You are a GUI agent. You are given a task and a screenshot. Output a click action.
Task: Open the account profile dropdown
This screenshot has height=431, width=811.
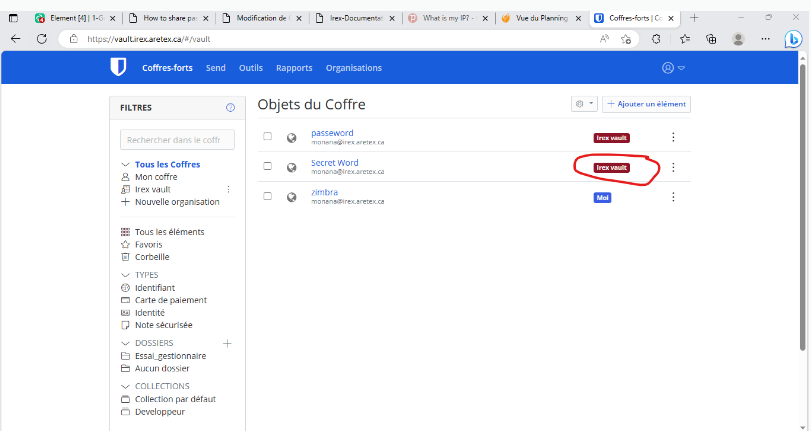[673, 68]
